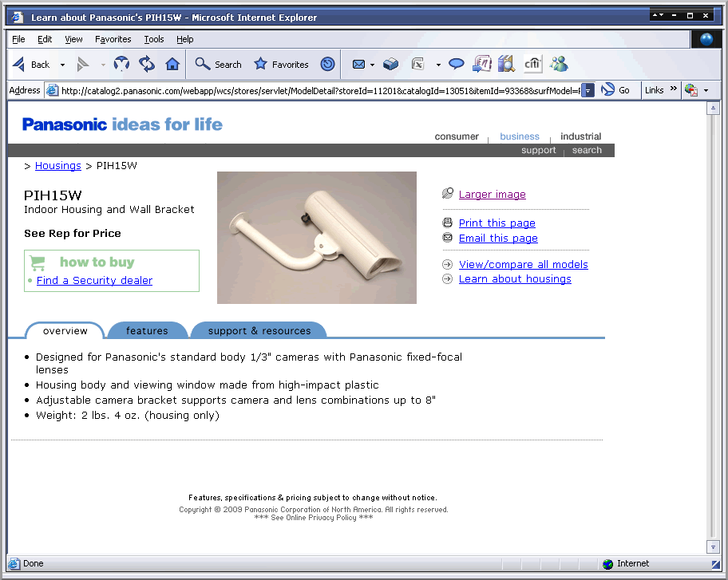728x580 pixels.
Task: Refresh the page with the Refresh icon
Action: (147, 64)
